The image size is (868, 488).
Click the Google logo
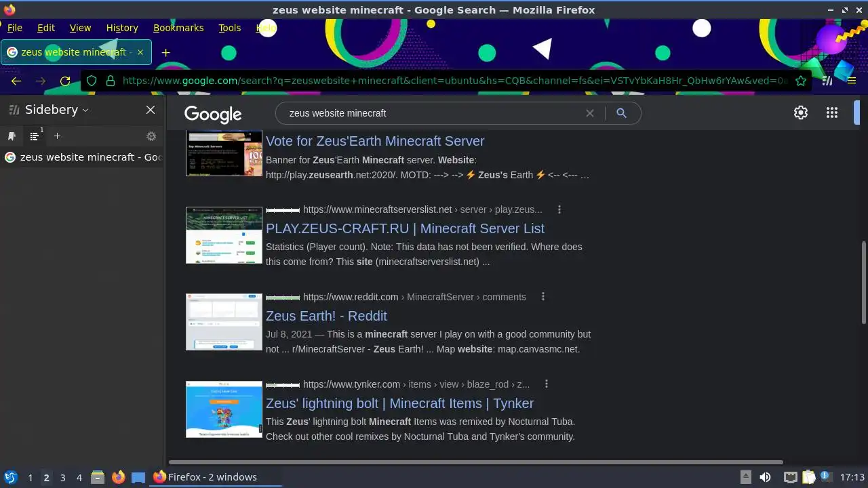213,115
